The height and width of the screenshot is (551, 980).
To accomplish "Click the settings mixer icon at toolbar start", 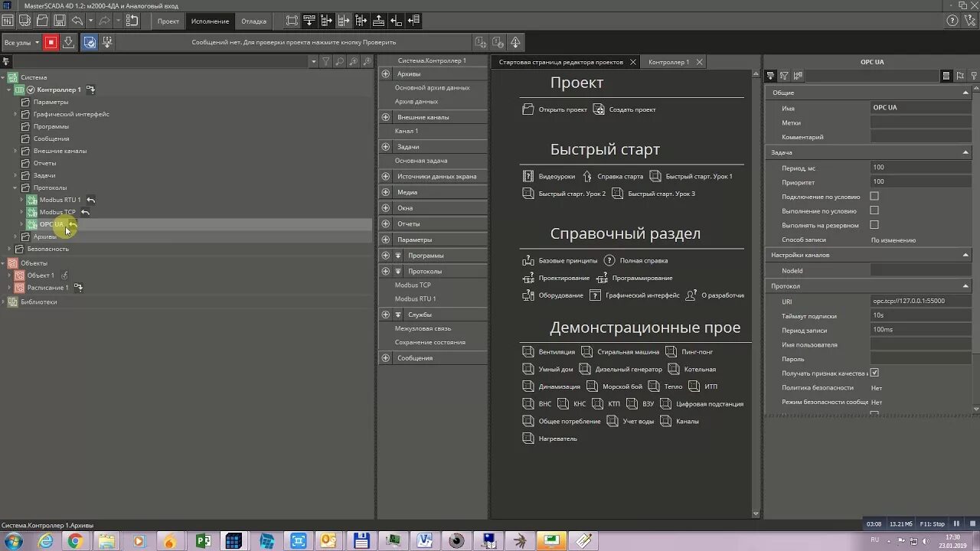I will click(x=7, y=21).
